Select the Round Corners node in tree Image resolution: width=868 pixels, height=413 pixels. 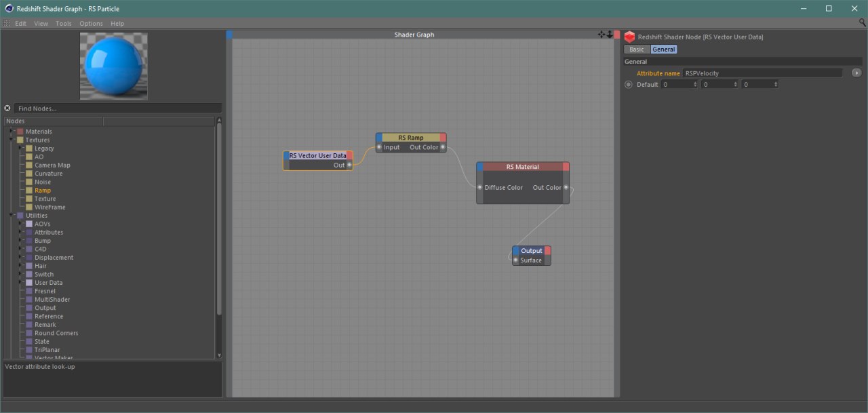click(56, 333)
